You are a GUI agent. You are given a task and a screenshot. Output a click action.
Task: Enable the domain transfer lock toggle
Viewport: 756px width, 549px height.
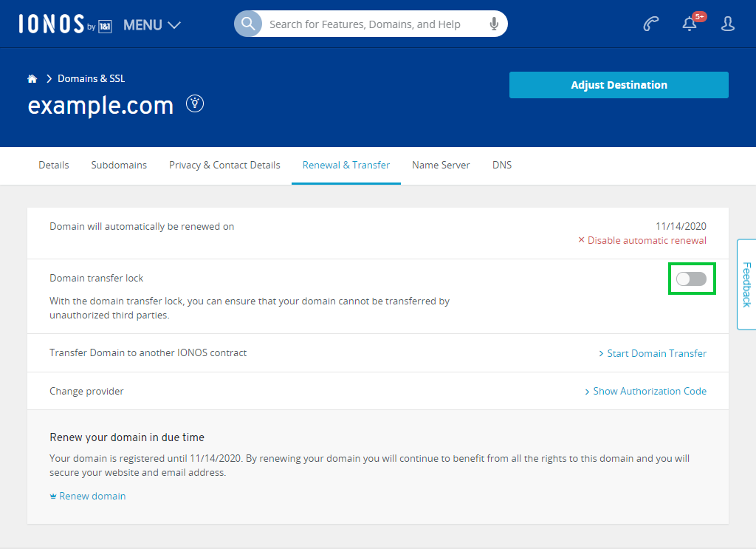(x=691, y=279)
